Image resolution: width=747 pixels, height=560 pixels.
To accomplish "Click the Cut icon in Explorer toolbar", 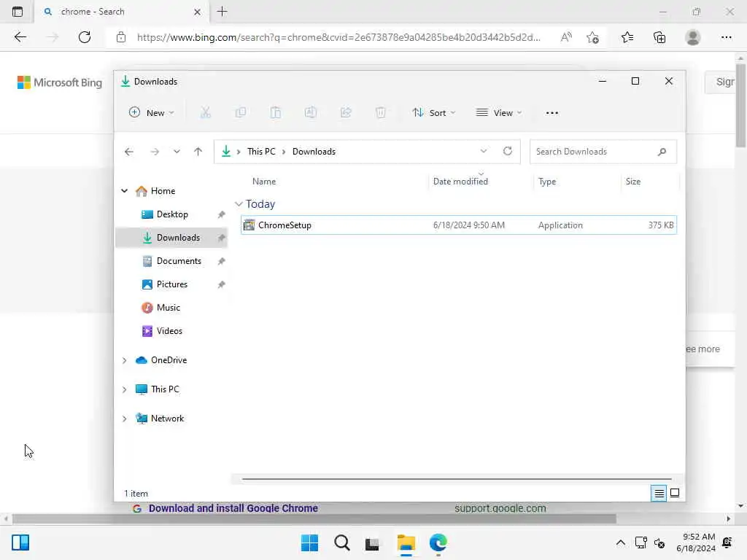I will (205, 113).
